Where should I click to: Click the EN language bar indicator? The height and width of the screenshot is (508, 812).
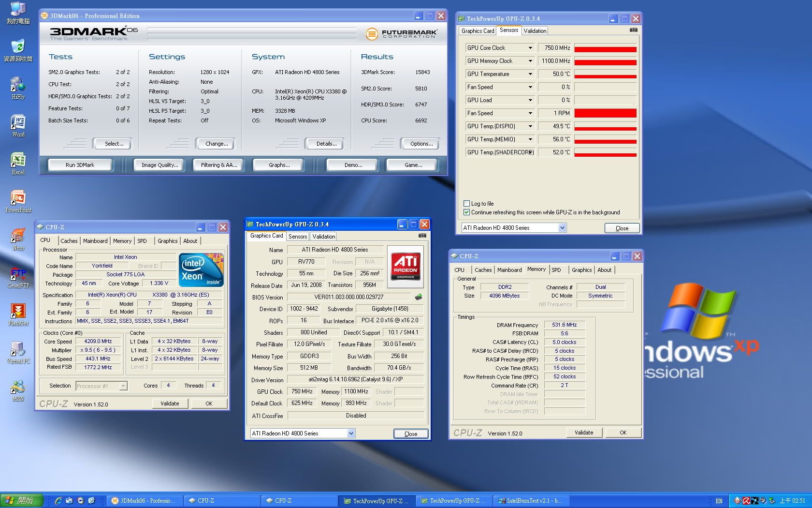point(719,501)
